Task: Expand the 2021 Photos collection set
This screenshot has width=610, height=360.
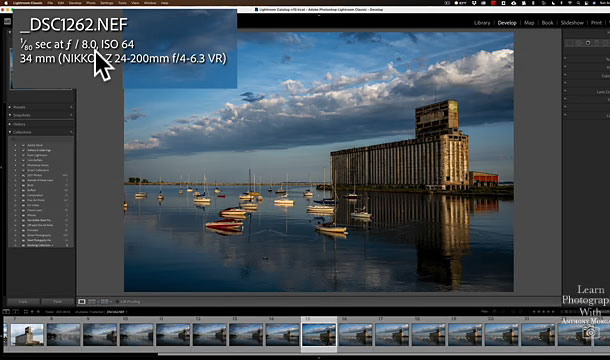Action: click(x=15, y=175)
